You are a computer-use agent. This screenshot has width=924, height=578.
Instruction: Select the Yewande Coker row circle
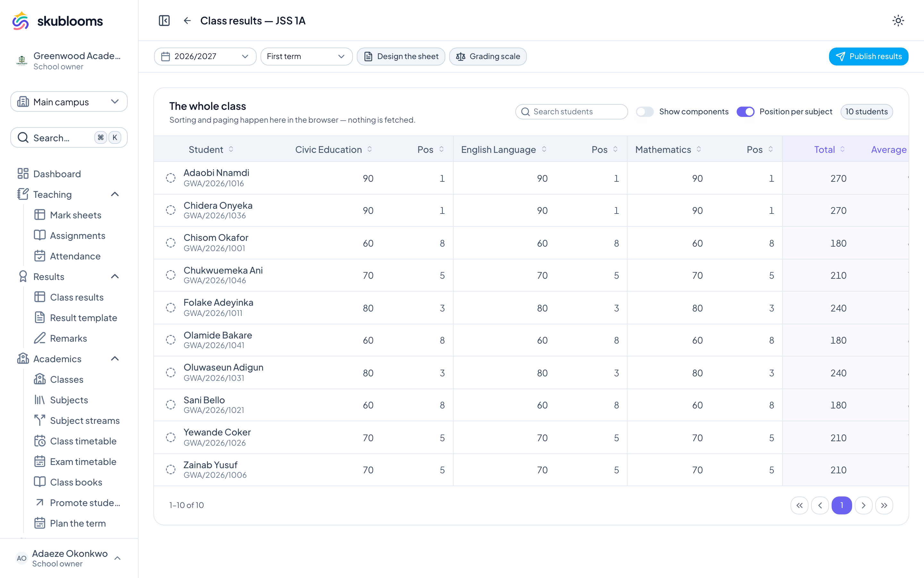171,437
